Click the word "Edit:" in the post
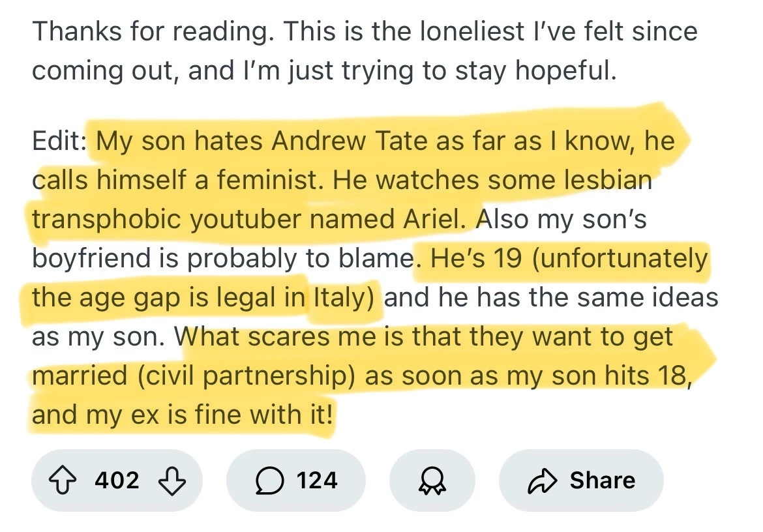 click(x=59, y=141)
